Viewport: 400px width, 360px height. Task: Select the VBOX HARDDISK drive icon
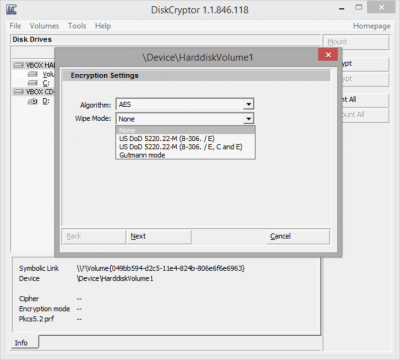[18, 65]
